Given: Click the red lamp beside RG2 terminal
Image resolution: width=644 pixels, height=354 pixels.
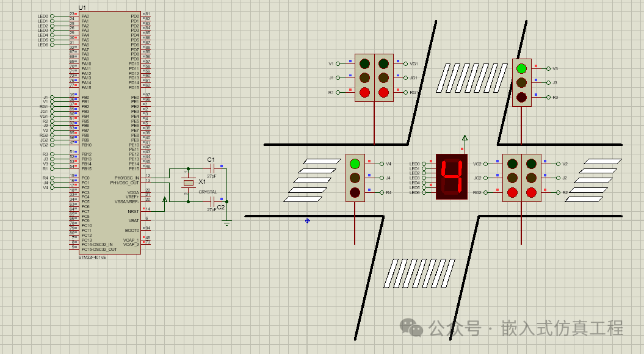Looking at the screenshot, I should [512, 193].
